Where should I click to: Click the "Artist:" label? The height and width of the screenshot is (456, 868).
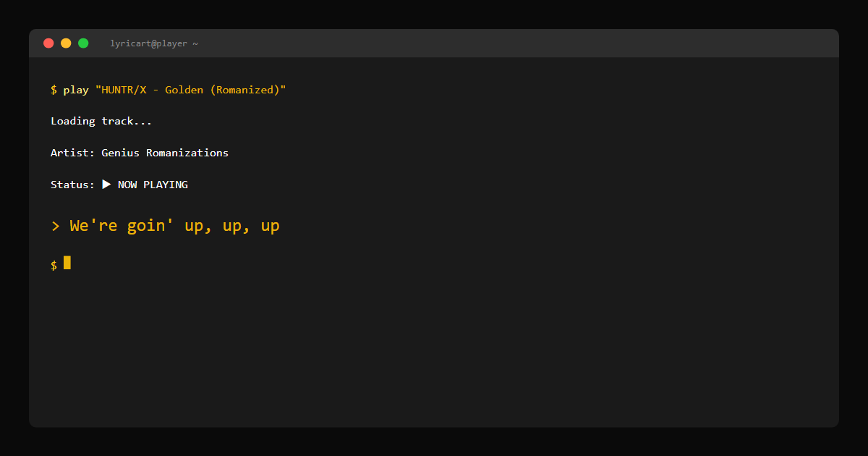pyautogui.click(x=72, y=153)
